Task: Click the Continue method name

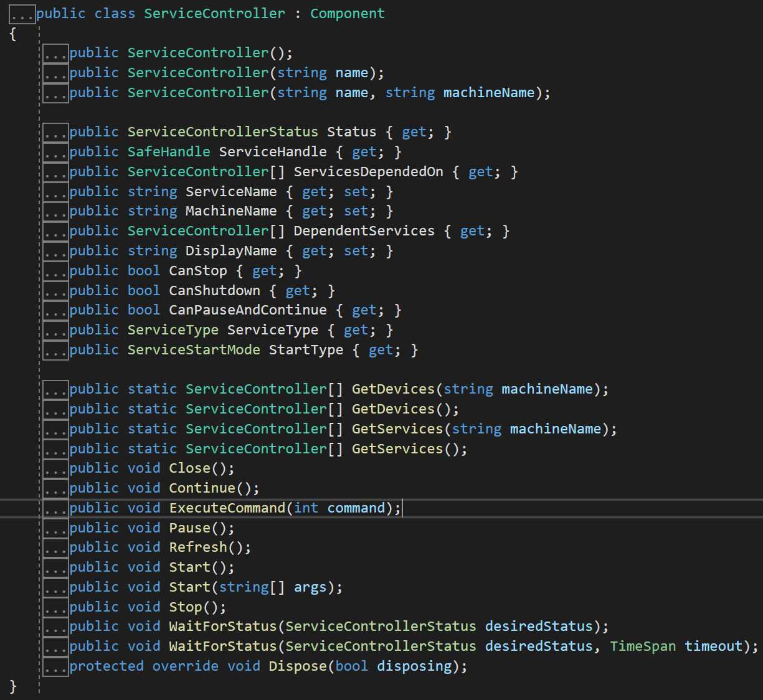Action: 202,488
